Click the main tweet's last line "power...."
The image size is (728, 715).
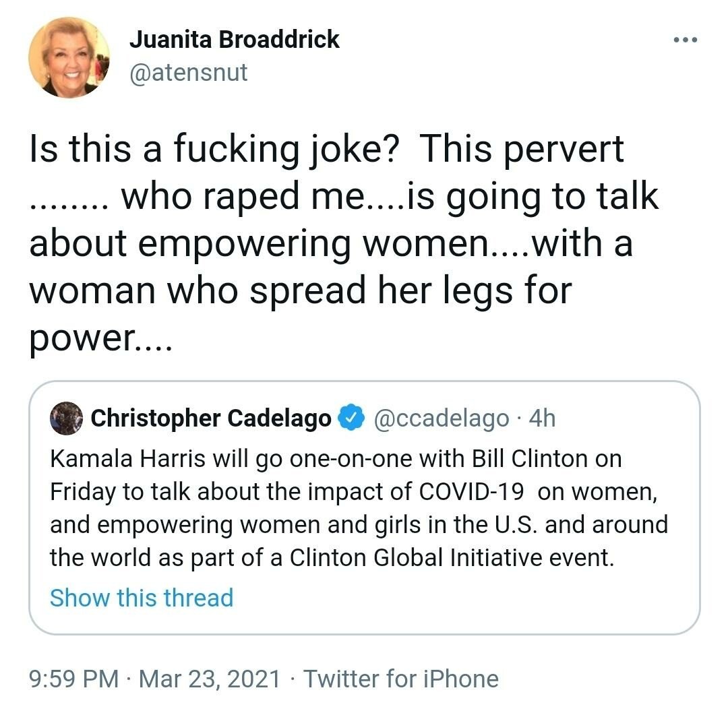(100, 337)
